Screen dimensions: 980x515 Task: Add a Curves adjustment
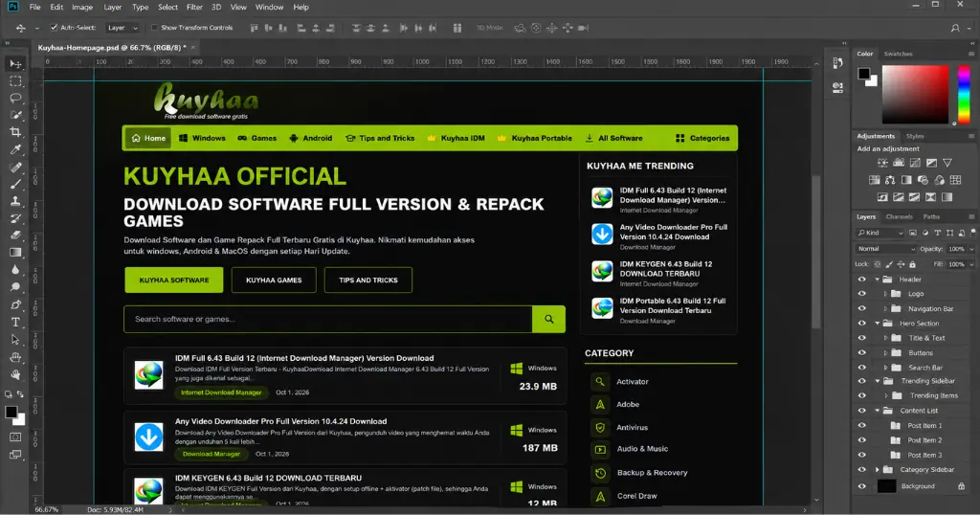click(915, 163)
